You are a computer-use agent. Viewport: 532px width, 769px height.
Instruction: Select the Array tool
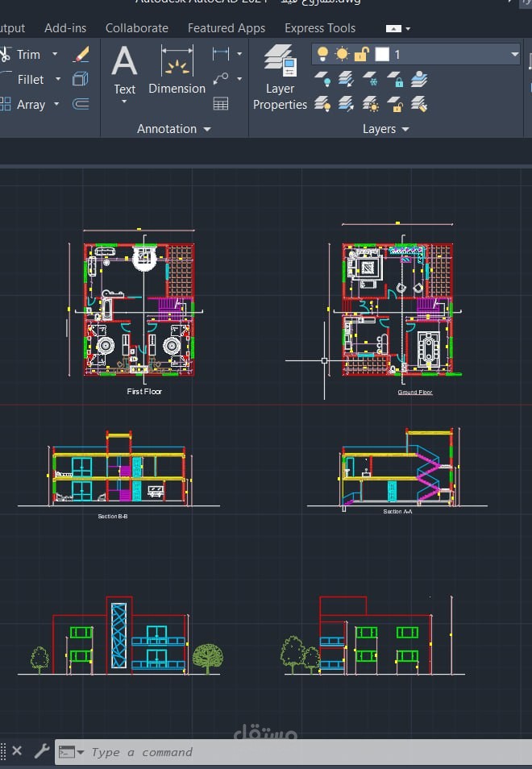[x=23, y=105]
